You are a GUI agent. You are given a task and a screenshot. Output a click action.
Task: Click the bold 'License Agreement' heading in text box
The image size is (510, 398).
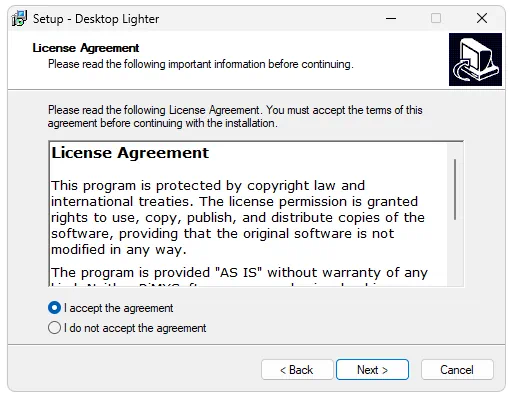pos(130,153)
